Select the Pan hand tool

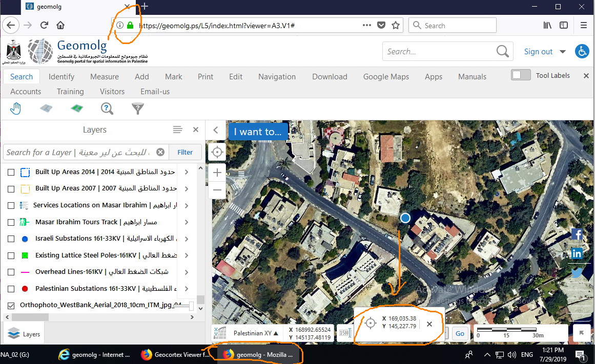(15, 109)
